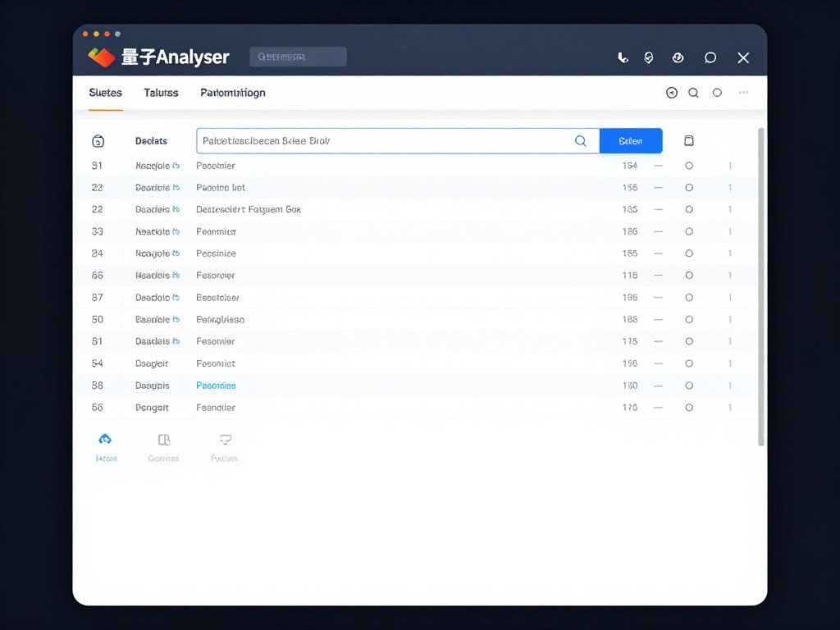Click blue icon beside name in 154 row
Screen dimensions: 840x630
pyautogui.click(x=176, y=166)
